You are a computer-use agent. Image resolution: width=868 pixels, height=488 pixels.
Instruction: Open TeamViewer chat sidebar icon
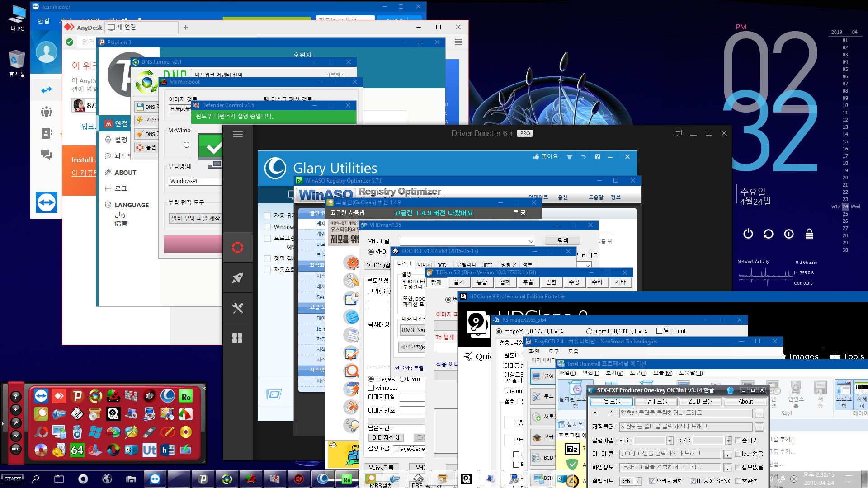click(47, 155)
